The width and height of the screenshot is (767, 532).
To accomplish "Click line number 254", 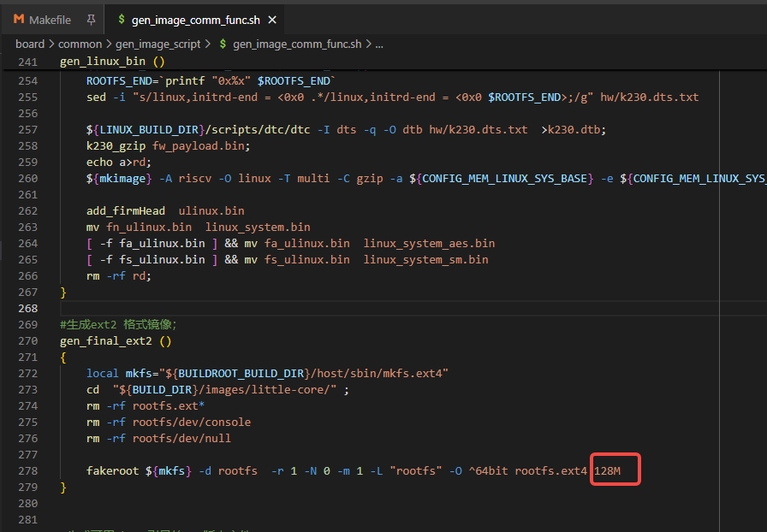I will tap(28, 81).
